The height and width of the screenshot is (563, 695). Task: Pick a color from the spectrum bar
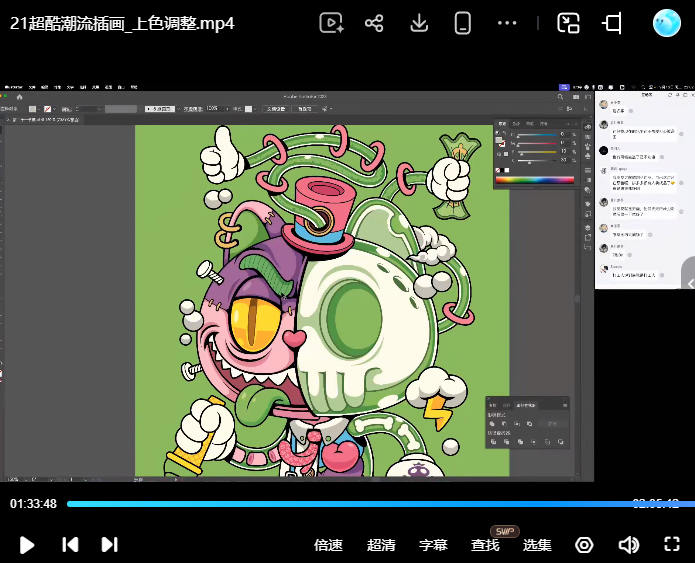[535, 180]
